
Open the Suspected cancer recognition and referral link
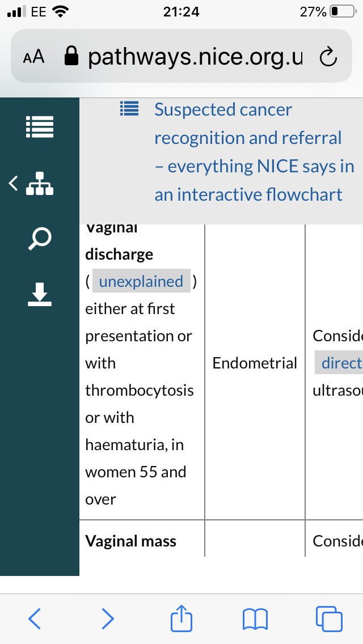pos(254,152)
